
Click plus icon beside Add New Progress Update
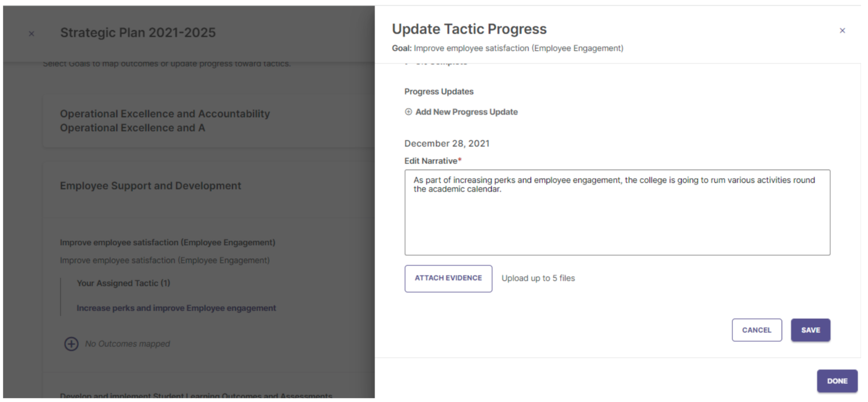coord(408,112)
